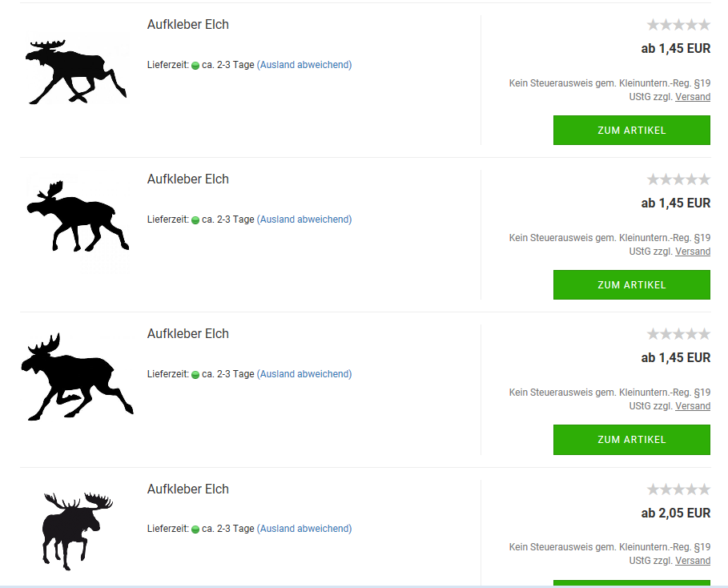Open 'Ausland abweichend' link in second product

coord(304,219)
